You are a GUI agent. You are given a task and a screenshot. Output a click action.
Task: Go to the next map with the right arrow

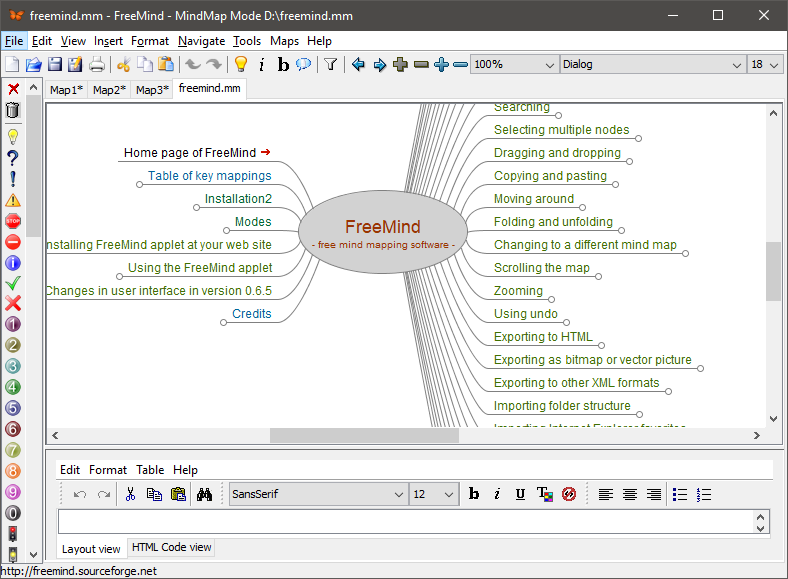[380, 64]
